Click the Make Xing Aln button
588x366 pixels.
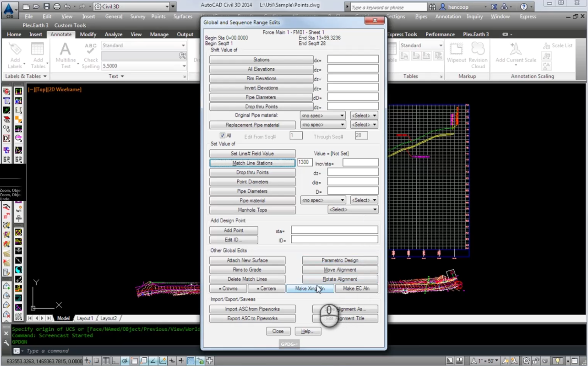pos(310,289)
